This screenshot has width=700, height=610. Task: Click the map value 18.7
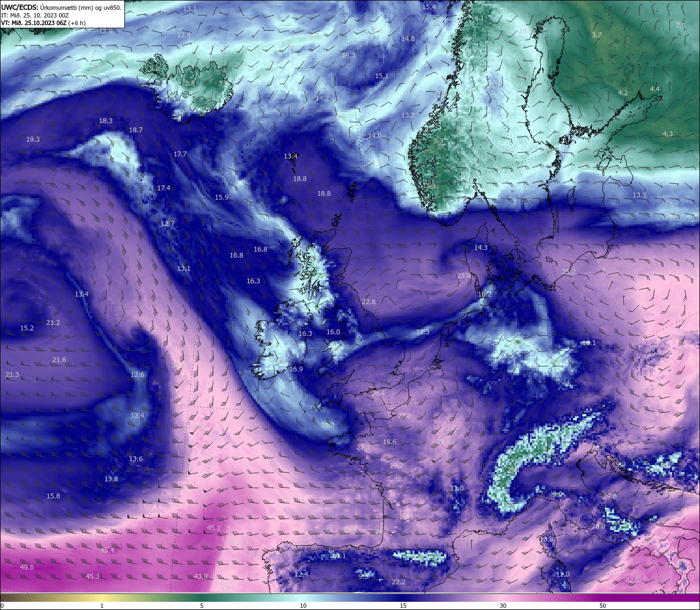point(136,130)
